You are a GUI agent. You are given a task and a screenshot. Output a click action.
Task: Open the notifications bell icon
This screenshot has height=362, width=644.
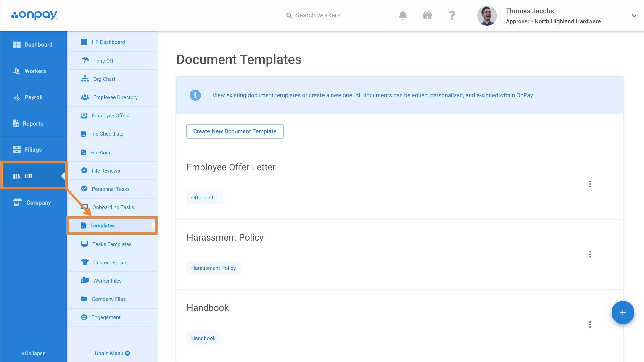pyautogui.click(x=402, y=15)
